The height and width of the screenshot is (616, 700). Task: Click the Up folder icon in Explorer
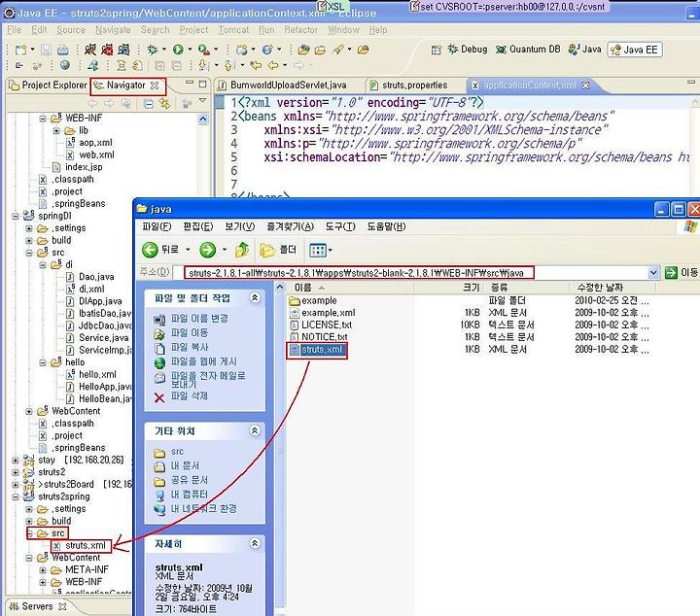pyautogui.click(x=242, y=250)
